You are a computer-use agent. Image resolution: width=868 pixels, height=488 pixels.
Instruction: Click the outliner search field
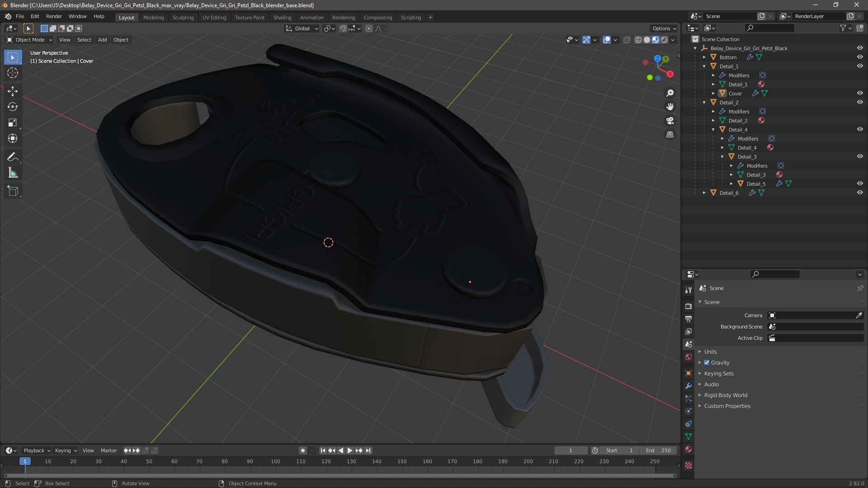tap(769, 28)
